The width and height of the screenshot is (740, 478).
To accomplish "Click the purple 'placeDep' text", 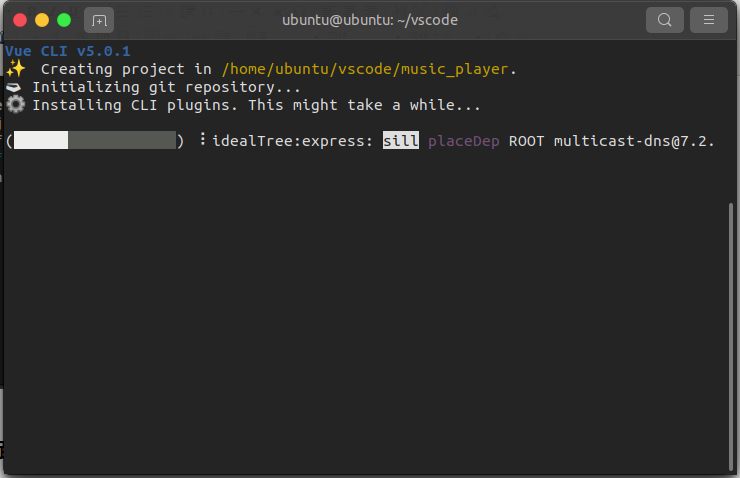I will (464, 140).
